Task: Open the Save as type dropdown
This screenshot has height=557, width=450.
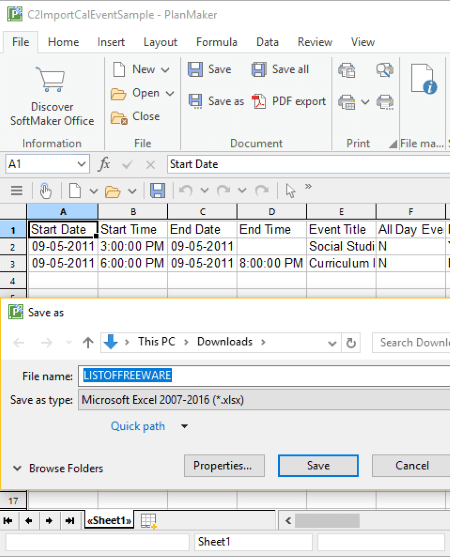Action: [264, 400]
